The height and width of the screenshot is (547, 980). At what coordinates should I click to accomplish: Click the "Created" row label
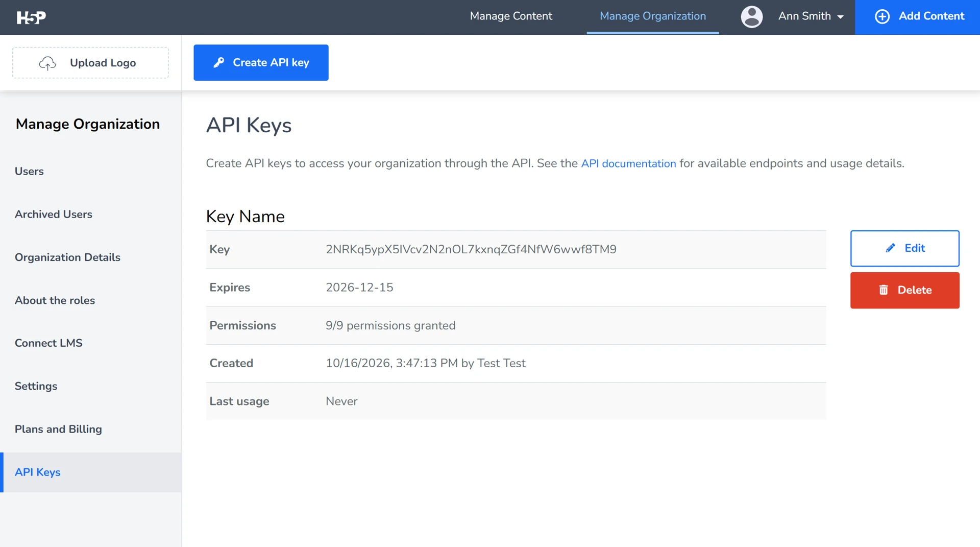[231, 364]
